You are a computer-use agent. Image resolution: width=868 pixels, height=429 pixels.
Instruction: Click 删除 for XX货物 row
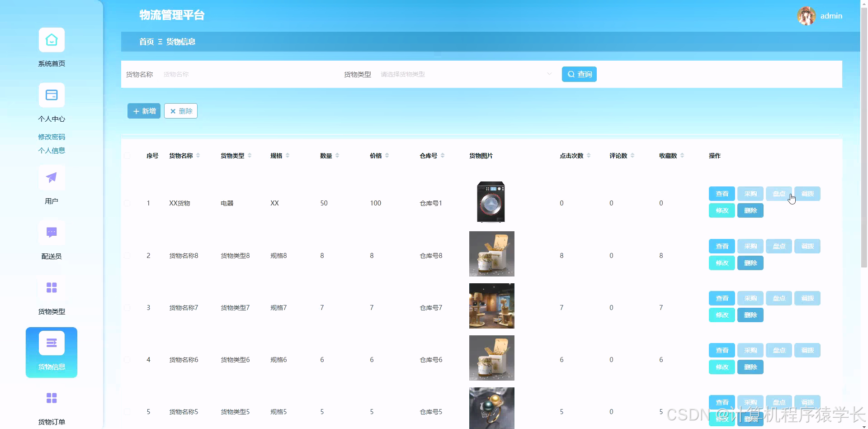pos(750,210)
